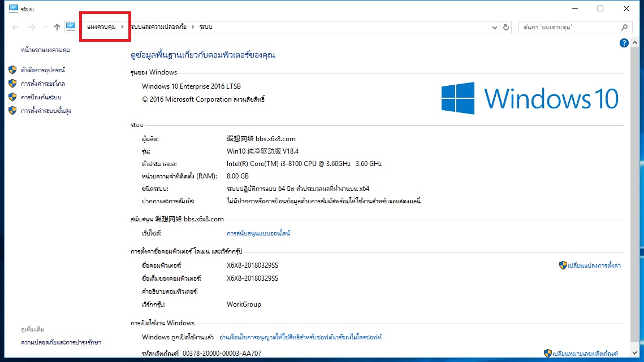Click scrollbar down arrow at bottom right
This screenshot has width=644, height=362.
(x=634, y=352)
